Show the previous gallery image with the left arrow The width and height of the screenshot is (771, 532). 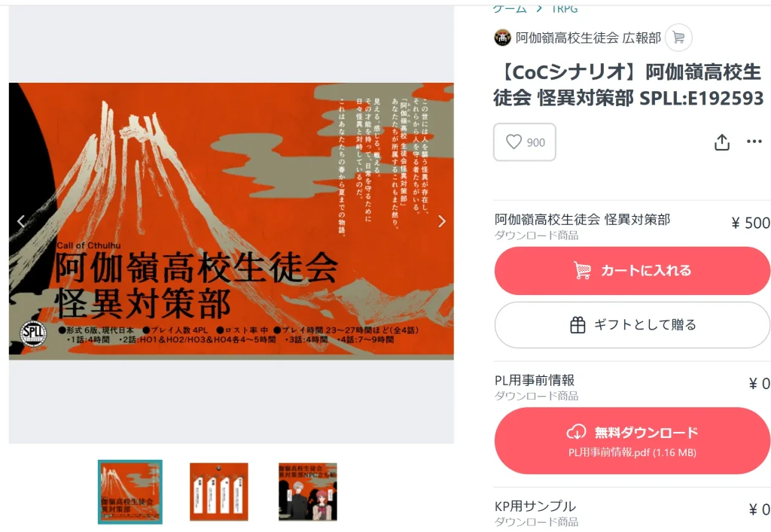pyautogui.click(x=21, y=221)
